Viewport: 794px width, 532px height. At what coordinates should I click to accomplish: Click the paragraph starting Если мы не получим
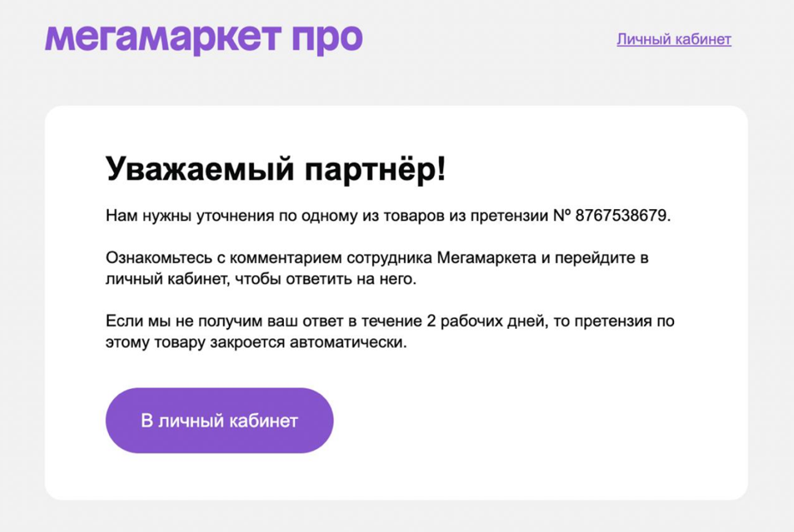390,332
